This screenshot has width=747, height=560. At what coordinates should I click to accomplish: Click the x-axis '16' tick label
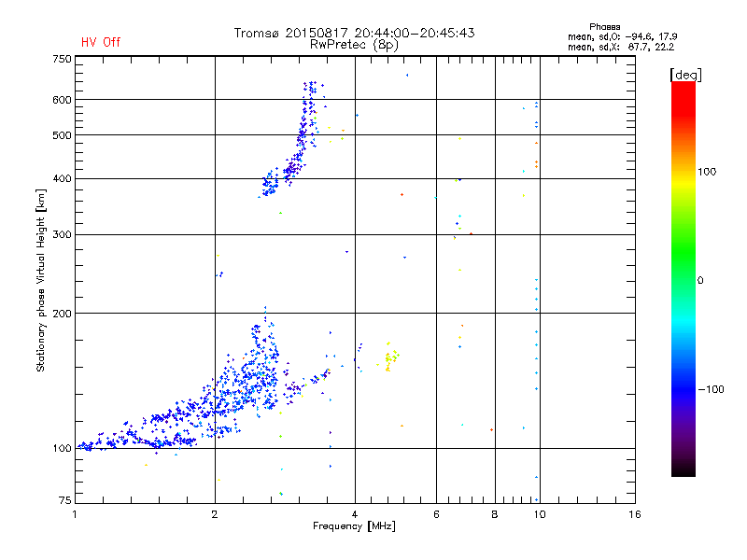[x=635, y=514]
